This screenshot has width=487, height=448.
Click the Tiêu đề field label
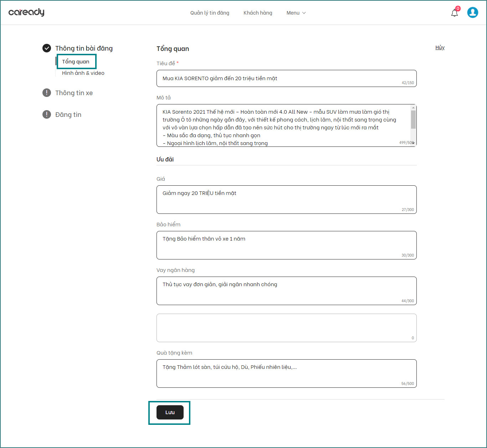(x=166, y=63)
